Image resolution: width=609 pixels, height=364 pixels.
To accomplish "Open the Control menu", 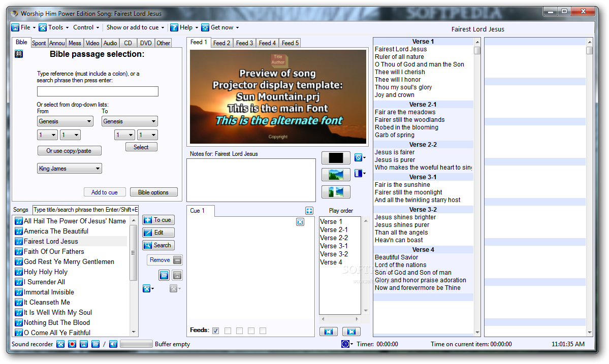I will (x=86, y=27).
